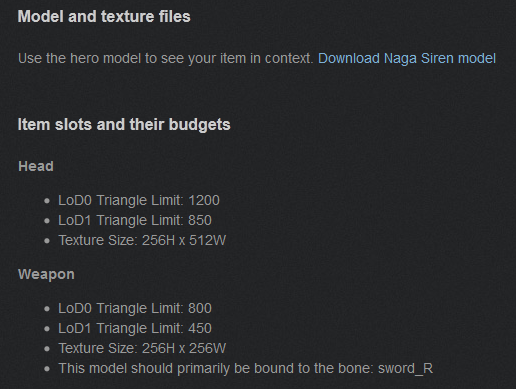The width and height of the screenshot is (516, 389).
Task: Click the 'Use the hero model' sentence
Action: click(x=166, y=59)
